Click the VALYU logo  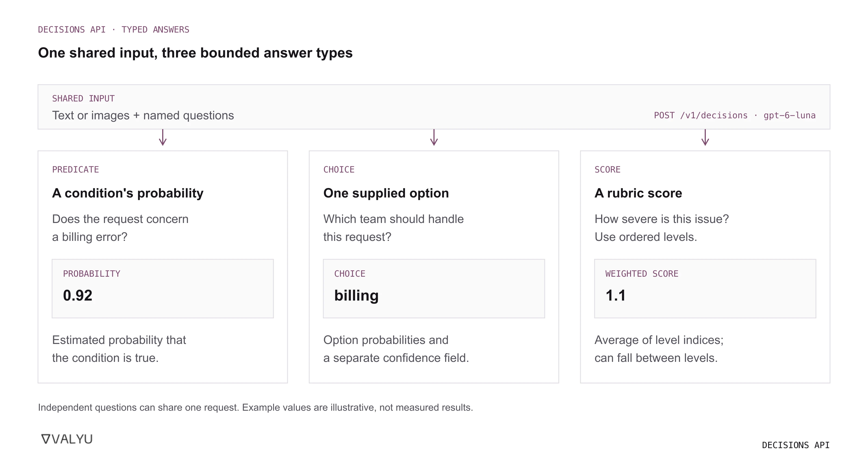(x=67, y=439)
